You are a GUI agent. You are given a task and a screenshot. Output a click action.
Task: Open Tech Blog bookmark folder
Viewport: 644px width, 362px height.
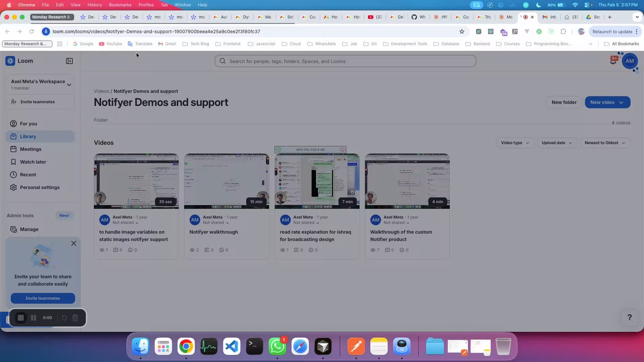[196, 44]
